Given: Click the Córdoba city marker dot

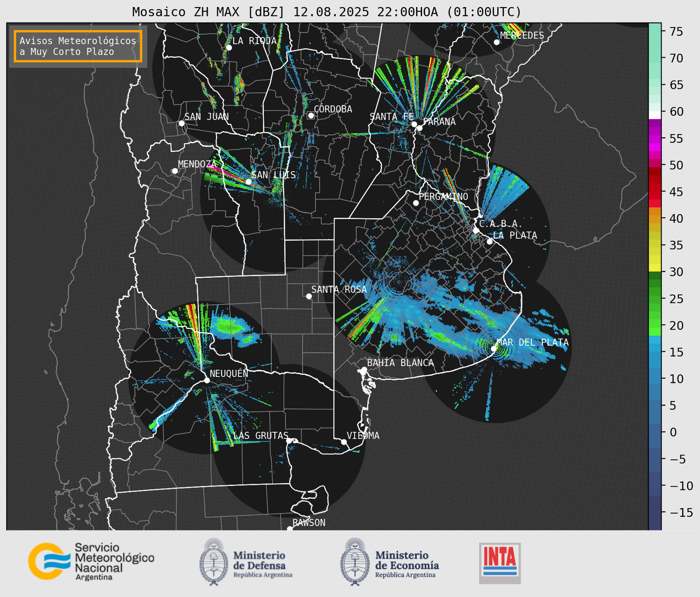Looking at the screenshot, I should coord(311,115).
